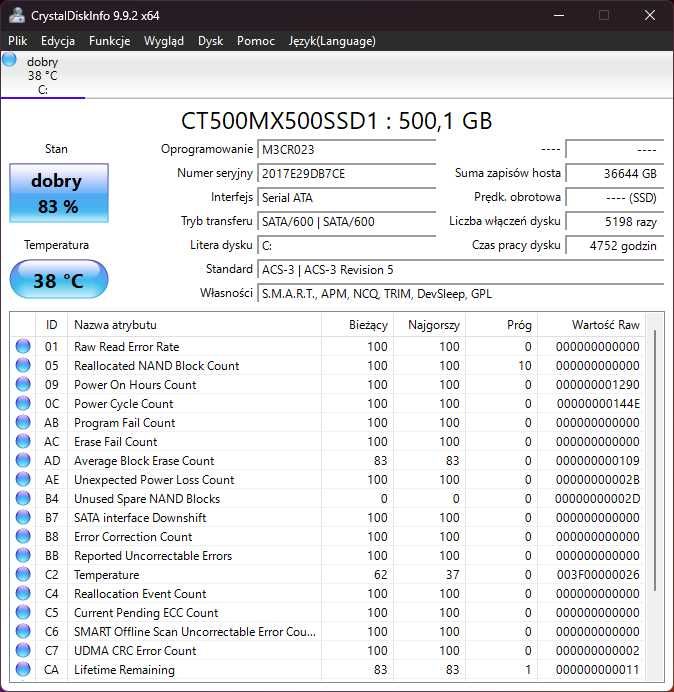Viewport: 674px width, 692px height.
Task: Click the firmware field M3CR023
Action: click(346, 150)
